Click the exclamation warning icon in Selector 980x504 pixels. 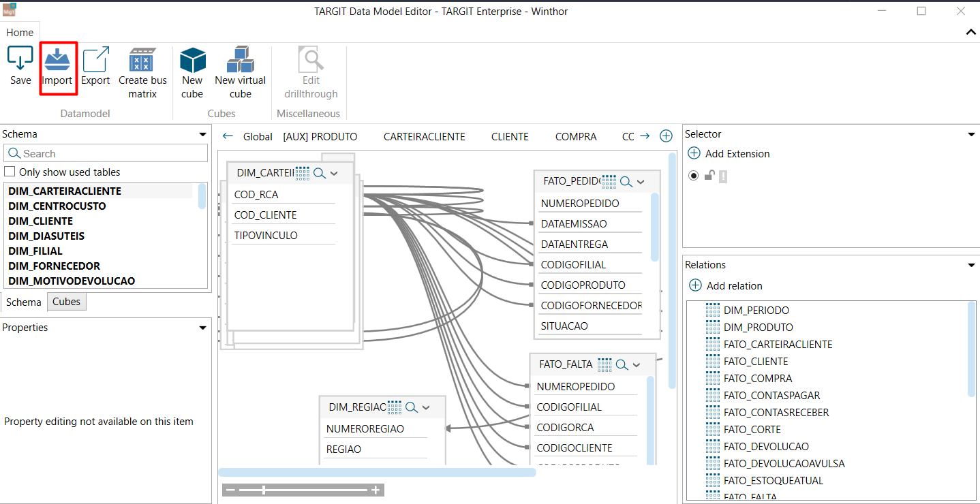(x=723, y=176)
